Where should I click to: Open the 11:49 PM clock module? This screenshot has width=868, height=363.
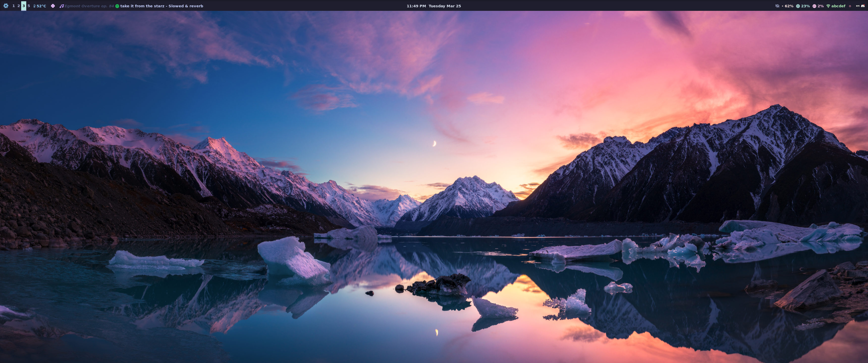coord(416,6)
